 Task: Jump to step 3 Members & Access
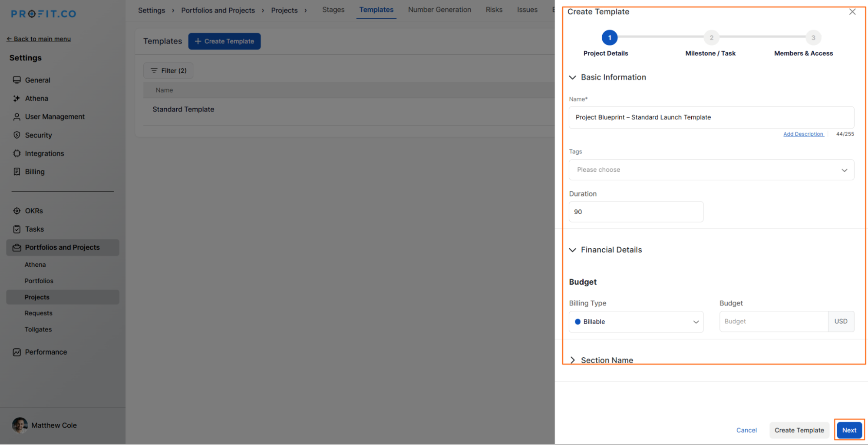813,38
